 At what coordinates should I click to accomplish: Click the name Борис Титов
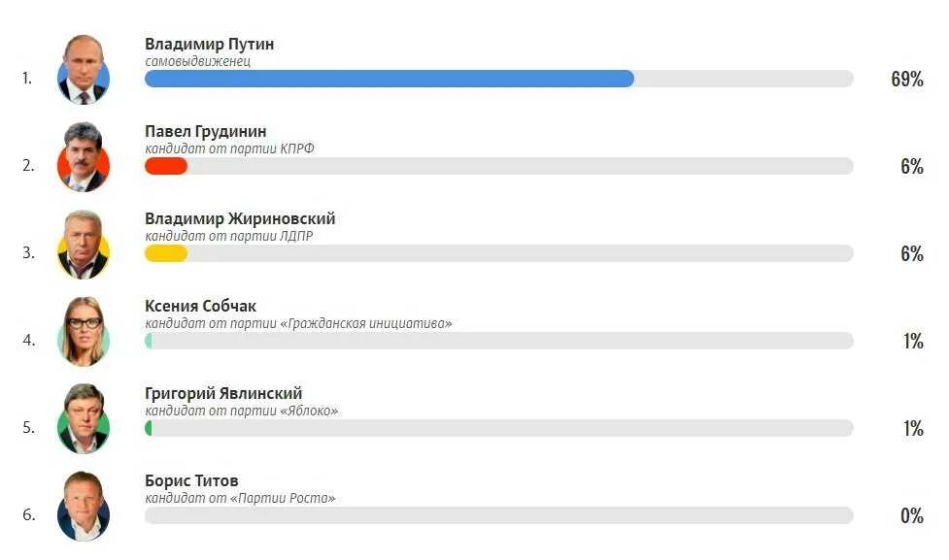point(191,480)
